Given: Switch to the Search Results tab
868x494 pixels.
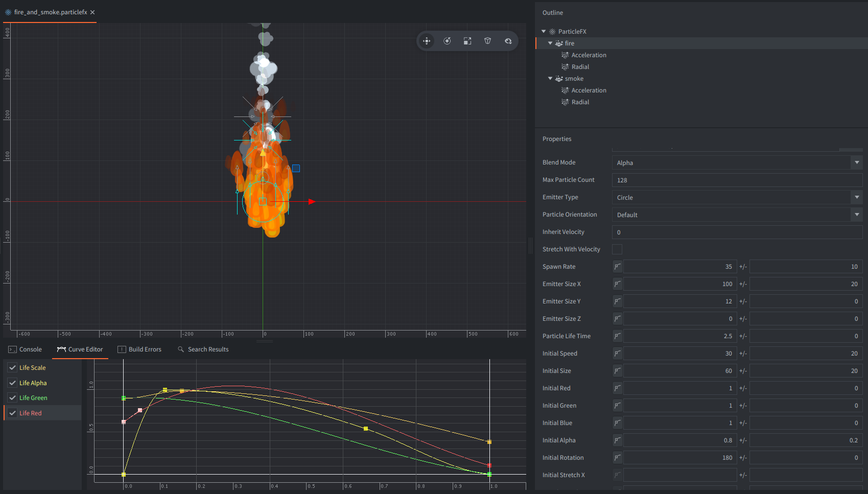Looking at the screenshot, I should pyautogui.click(x=203, y=349).
